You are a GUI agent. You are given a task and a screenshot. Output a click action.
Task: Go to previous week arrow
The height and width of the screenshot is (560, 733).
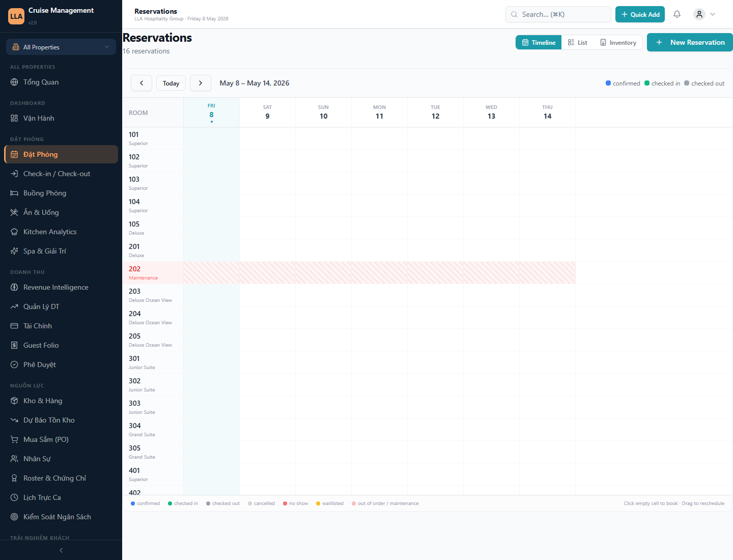tap(142, 83)
